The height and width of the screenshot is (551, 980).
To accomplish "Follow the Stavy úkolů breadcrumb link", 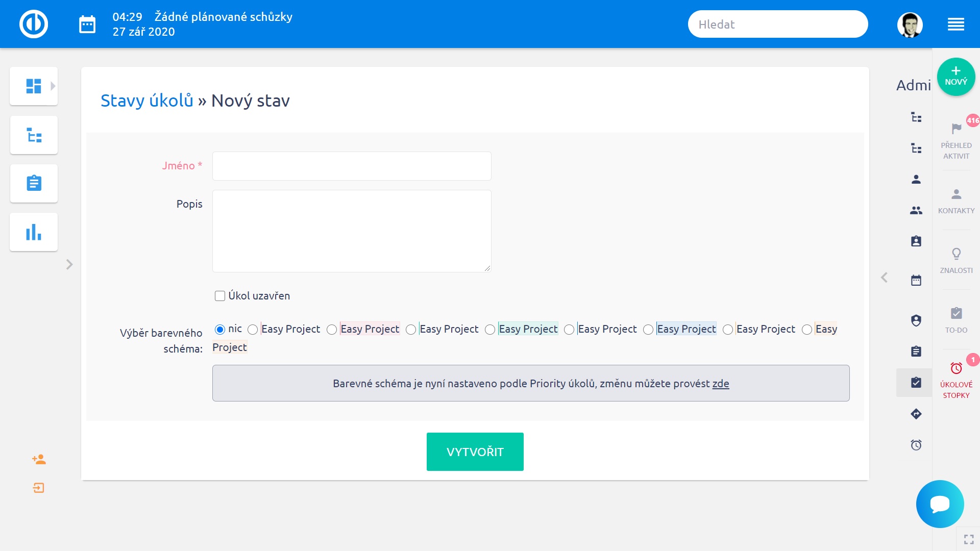I will [x=146, y=101].
